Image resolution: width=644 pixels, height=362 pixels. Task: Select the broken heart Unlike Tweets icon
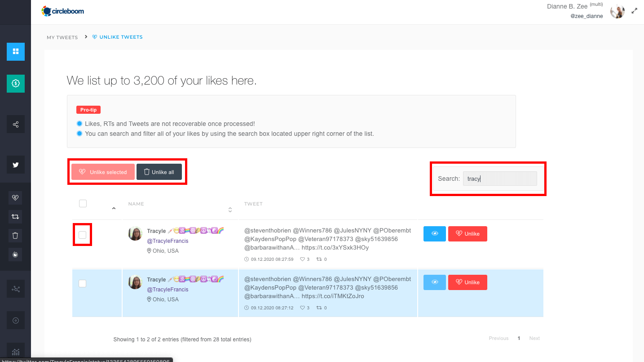[16, 197]
